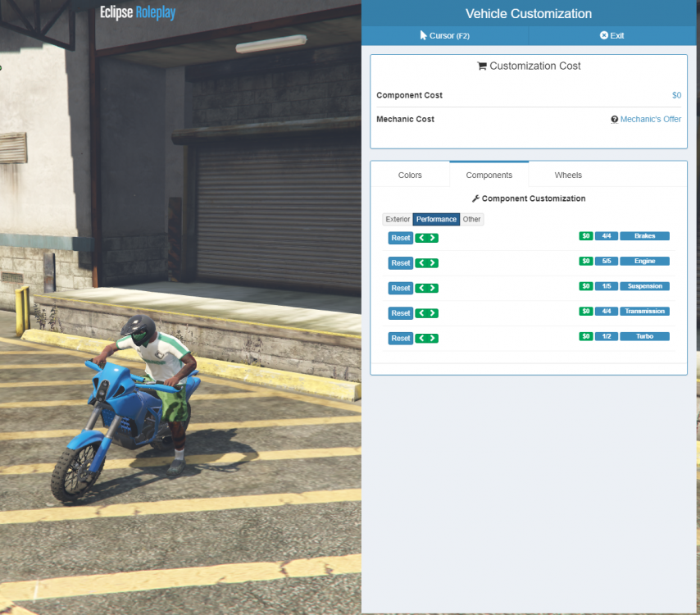Image resolution: width=700 pixels, height=615 pixels.
Task: Select the Performance component category
Action: pyautogui.click(x=436, y=219)
